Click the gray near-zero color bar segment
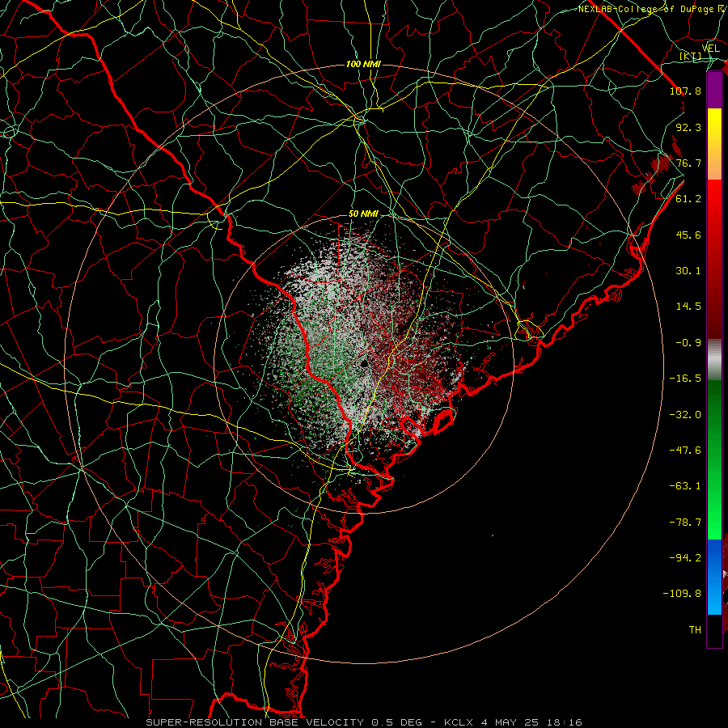 point(714,360)
